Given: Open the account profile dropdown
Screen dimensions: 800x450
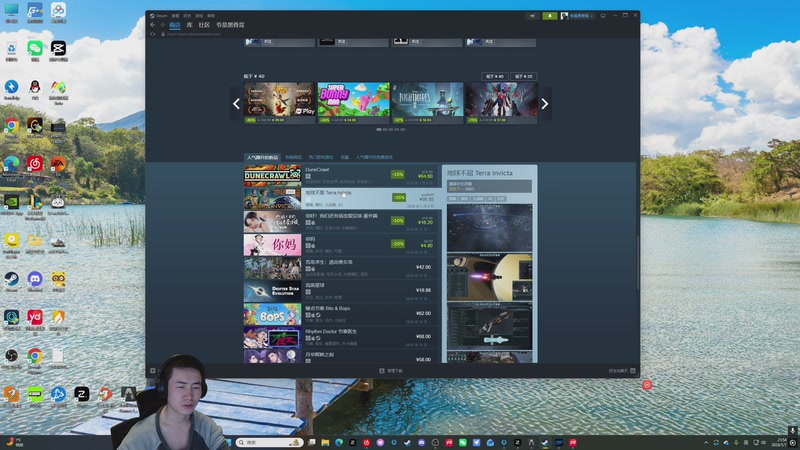Looking at the screenshot, I should click(578, 16).
